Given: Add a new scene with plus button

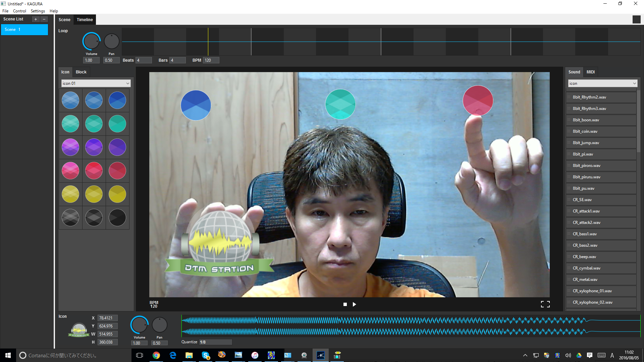Looking at the screenshot, I should click(x=36, y=19).
